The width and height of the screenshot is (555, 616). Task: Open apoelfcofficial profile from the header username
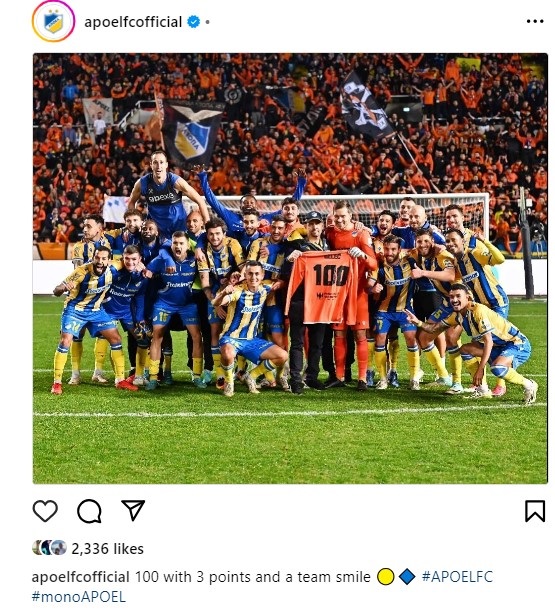pyautogui.click(x=133, y=22)
